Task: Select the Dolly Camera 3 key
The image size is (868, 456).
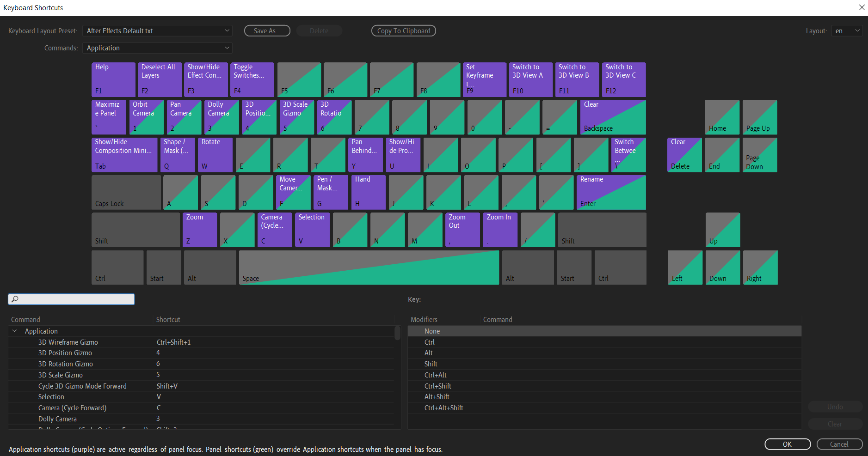Action: [x=222, y=117]
